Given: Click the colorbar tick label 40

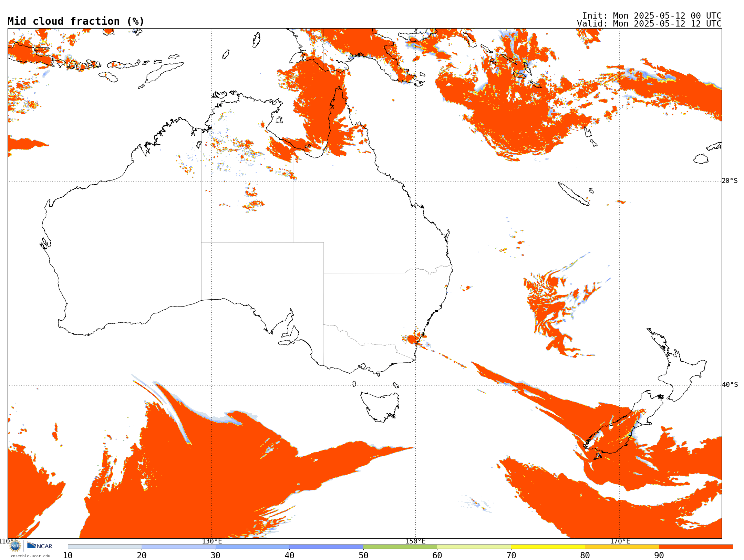Looking at the screenshot, I should click(x=289, y=555).
